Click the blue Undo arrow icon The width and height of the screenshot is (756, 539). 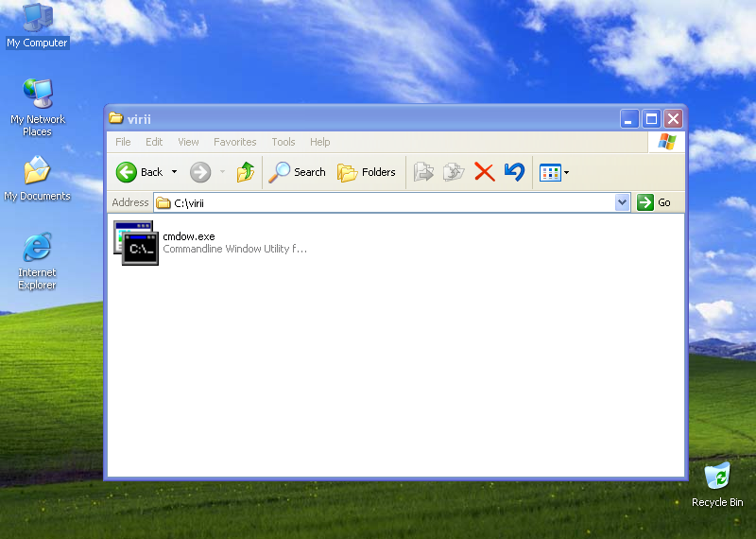514,172
